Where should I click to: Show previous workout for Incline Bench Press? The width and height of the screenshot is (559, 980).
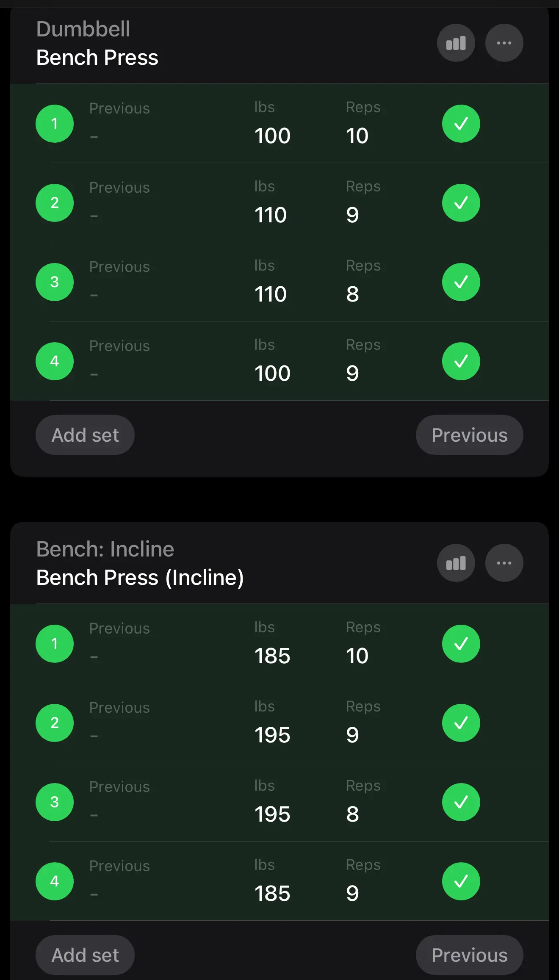point(469,955)
